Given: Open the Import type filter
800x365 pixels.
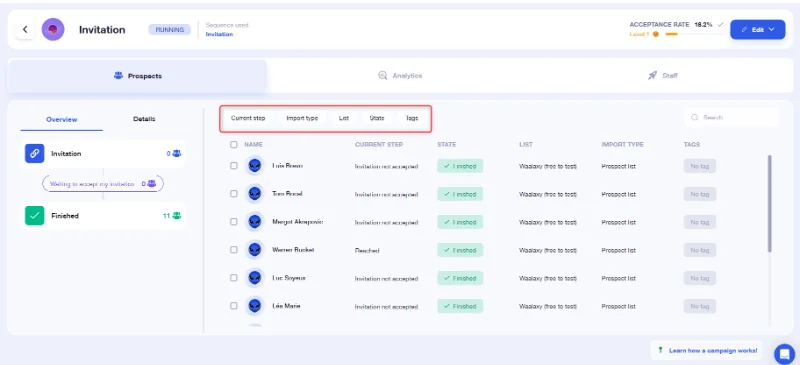Looking at the screenshot, I should (x=302, y=118).
